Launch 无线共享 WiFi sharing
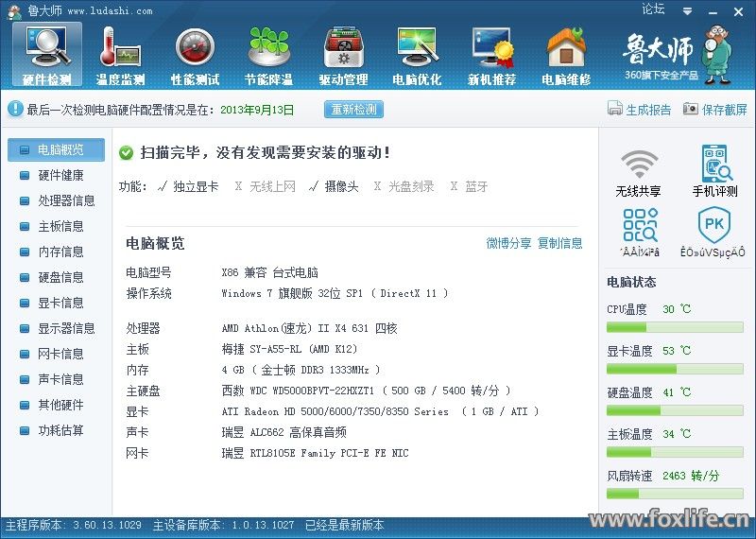The width and height of the screenshot is (756, 539). [x=639, y=172]
